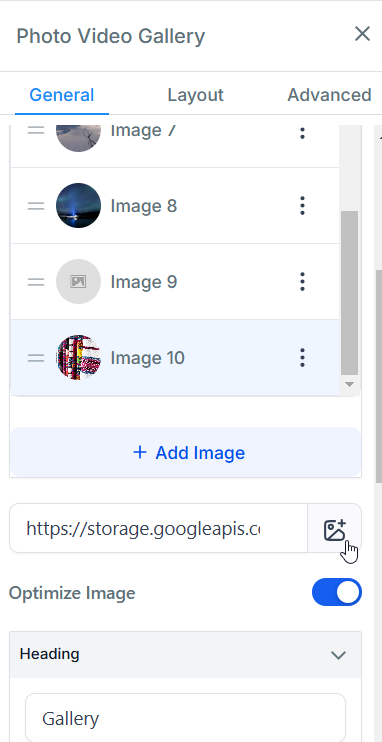Open the three-dot menu for Image 9

302,282
